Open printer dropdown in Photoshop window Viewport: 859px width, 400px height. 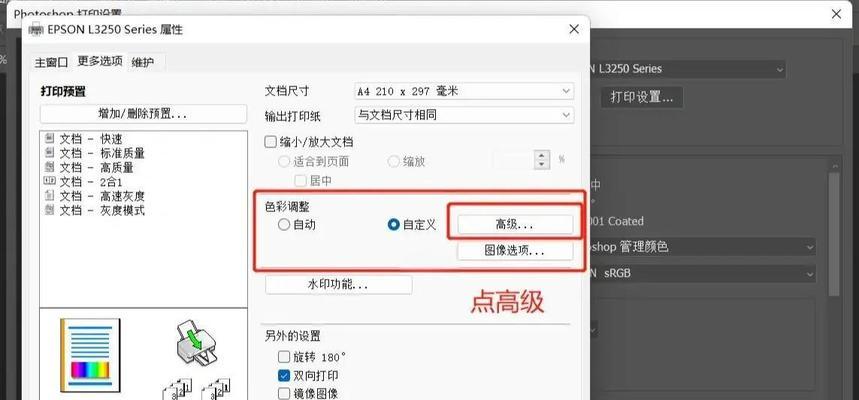point(688,69)
